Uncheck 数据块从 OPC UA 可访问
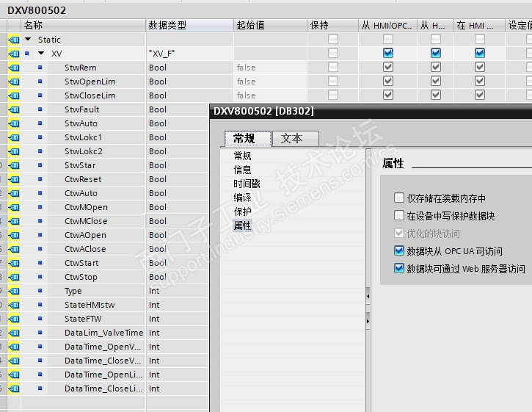The height and width of the screenshot is (412, 532). pyautogui.click(x=399, y=250)
